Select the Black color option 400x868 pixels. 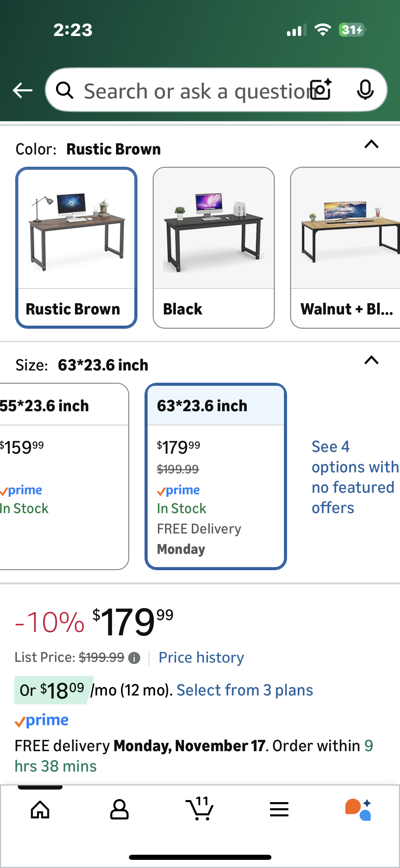click(x=214, y=248)
